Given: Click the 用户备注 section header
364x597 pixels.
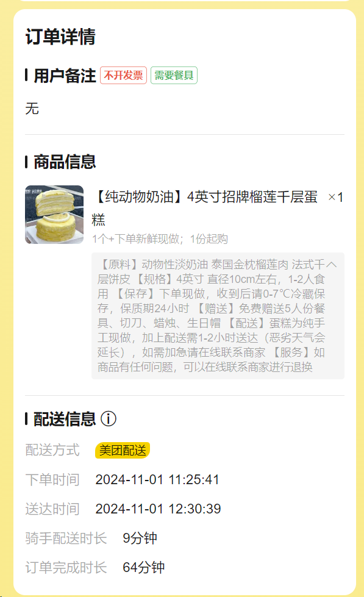Looking at the screenshot, I should coord(65,76).
